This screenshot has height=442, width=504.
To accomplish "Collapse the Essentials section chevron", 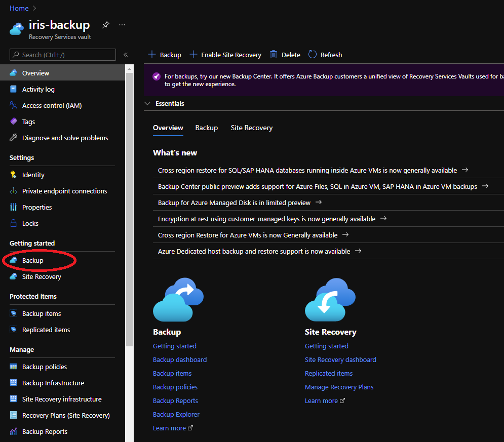I will point(147,103).
